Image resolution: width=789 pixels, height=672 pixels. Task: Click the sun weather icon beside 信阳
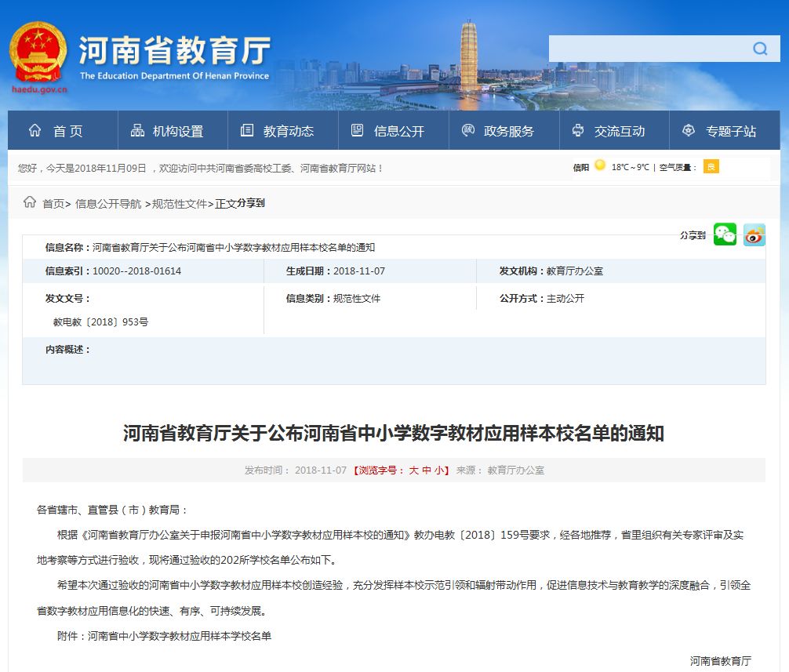tap(601, 167)
